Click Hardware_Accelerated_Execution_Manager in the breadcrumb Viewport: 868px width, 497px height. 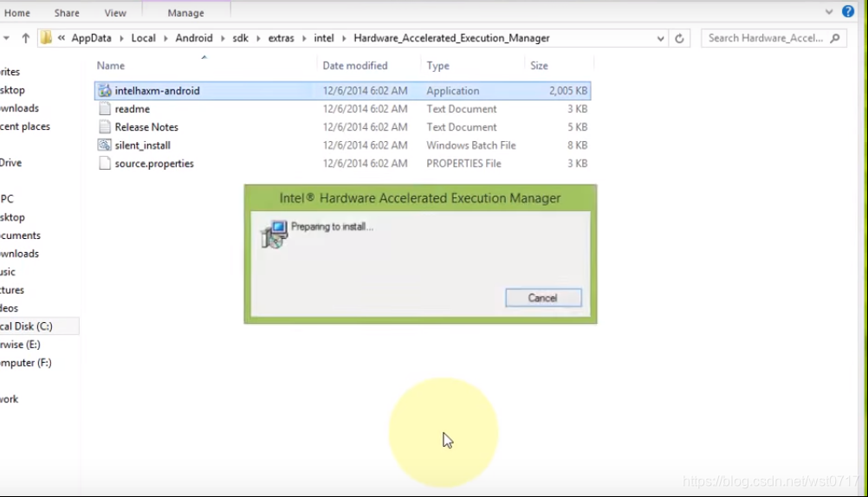point(451,38)
